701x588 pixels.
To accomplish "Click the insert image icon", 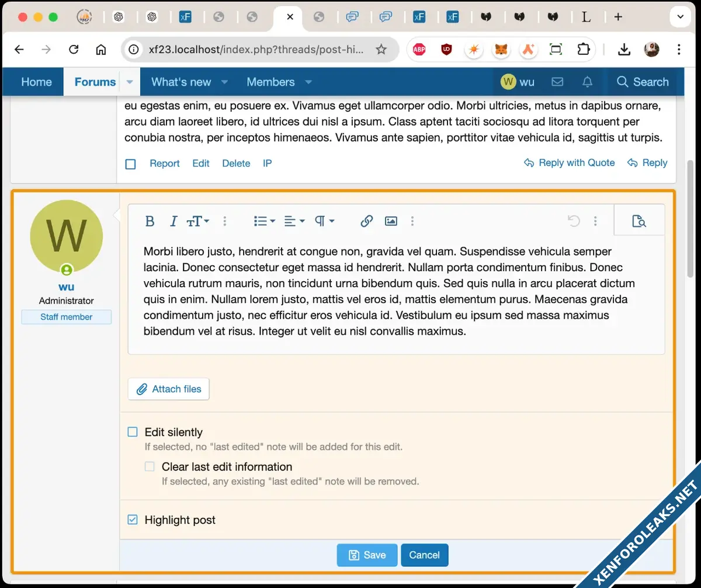I will point(391,221).
